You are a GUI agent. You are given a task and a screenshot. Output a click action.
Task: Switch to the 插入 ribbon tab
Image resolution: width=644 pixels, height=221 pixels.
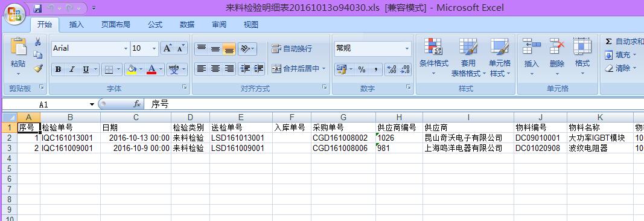[x=77, y=25]
